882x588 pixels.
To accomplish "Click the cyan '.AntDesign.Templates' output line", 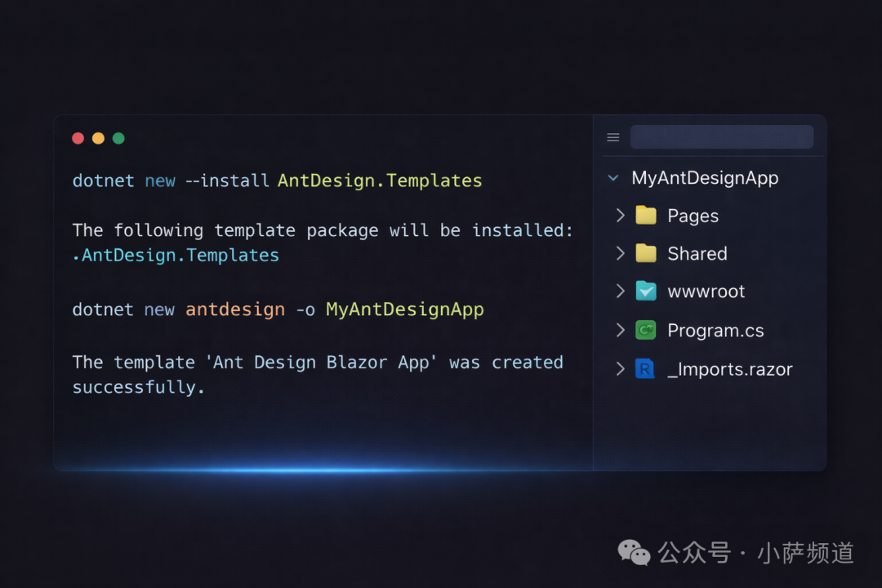I will [x=176, y=256].
